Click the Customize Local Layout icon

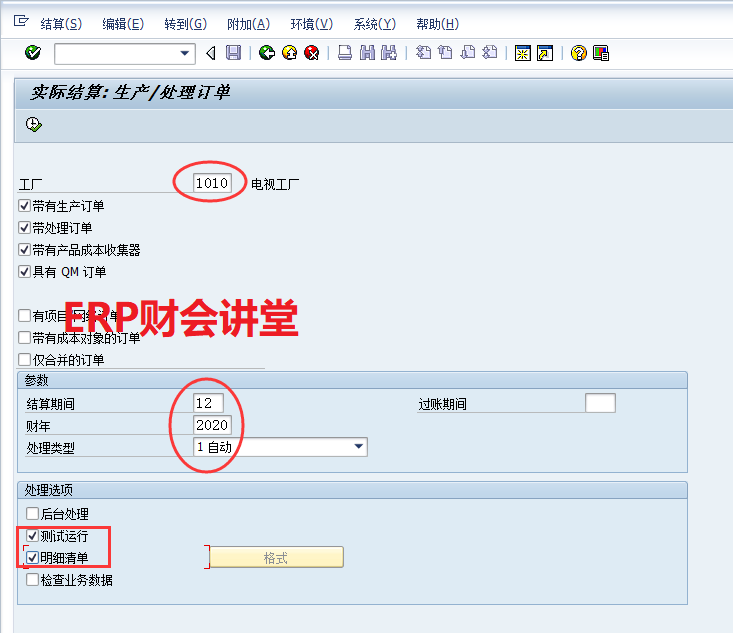click(601, 53)
